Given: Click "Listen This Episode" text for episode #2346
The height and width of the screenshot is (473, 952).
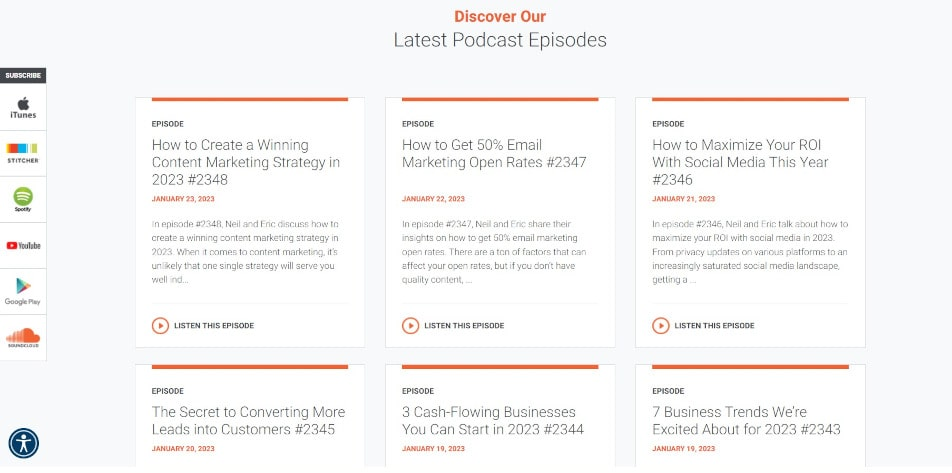Looking at the screenshot, I should 714,325.
